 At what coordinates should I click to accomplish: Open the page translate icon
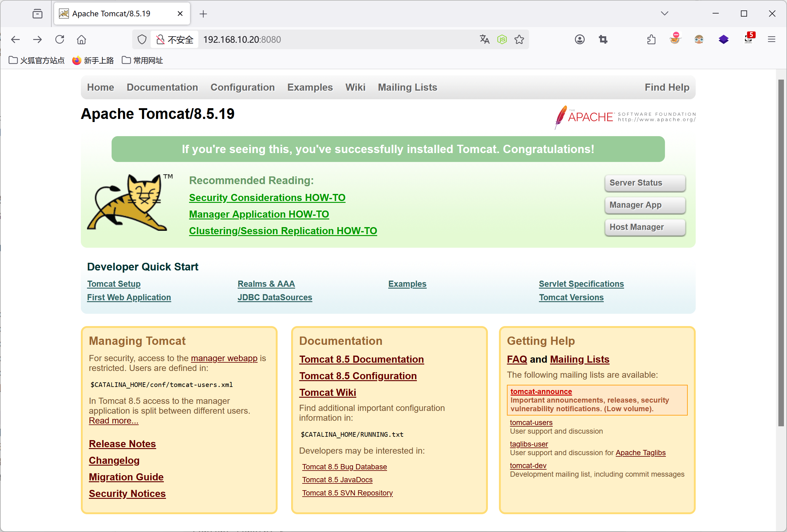pyautogui.click(x=484, y=40)
